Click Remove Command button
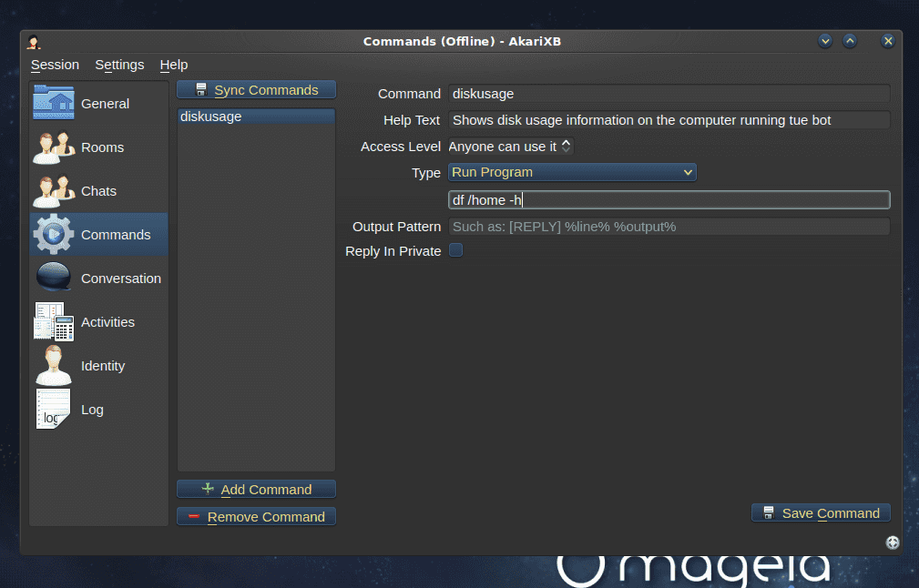The height and width of the screenshot is (588, 919). (x=256, y=517)
